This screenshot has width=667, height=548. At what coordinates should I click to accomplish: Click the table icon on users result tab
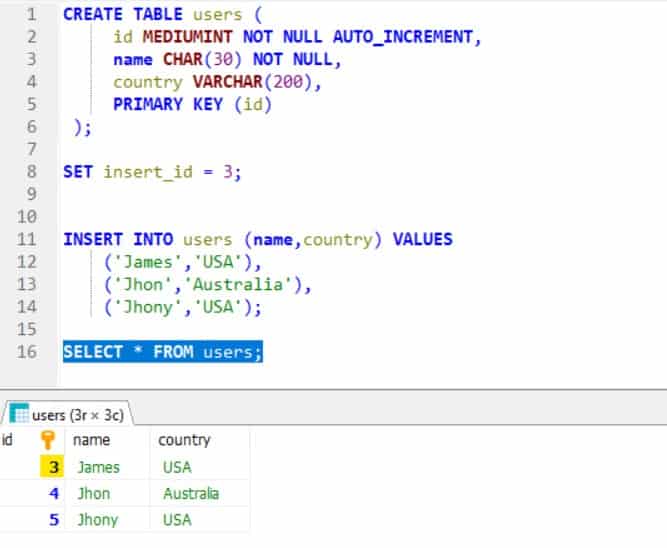(x=19, y=414)
